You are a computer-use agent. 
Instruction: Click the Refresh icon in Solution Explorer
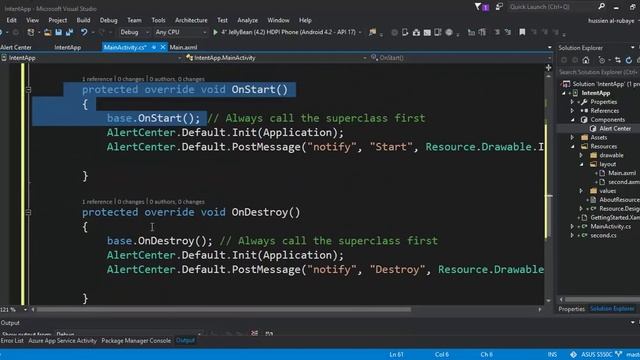pos(629,60)
